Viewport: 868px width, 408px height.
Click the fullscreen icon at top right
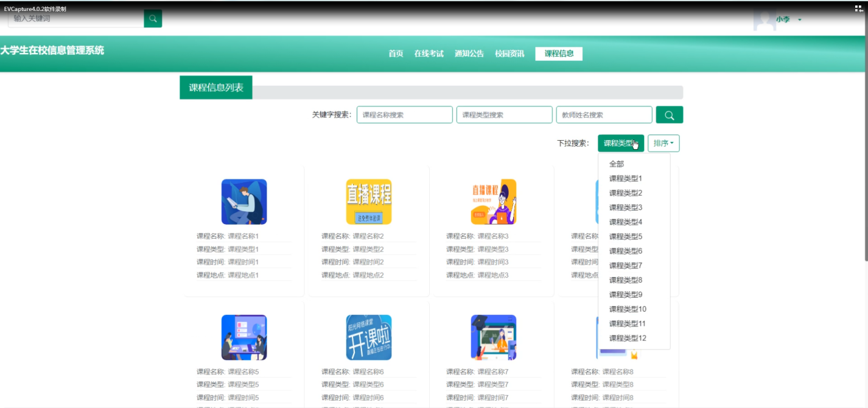[859, 9]
